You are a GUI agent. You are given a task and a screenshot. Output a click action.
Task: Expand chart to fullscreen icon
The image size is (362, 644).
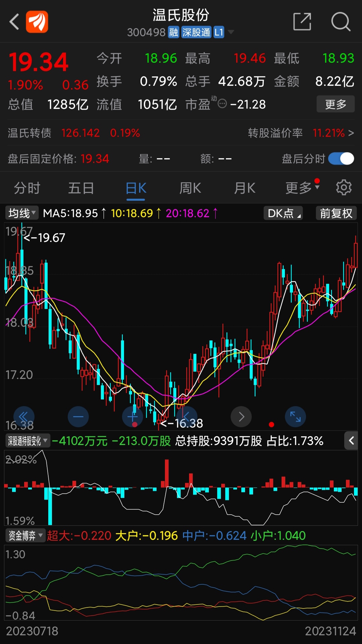(295, 417)
